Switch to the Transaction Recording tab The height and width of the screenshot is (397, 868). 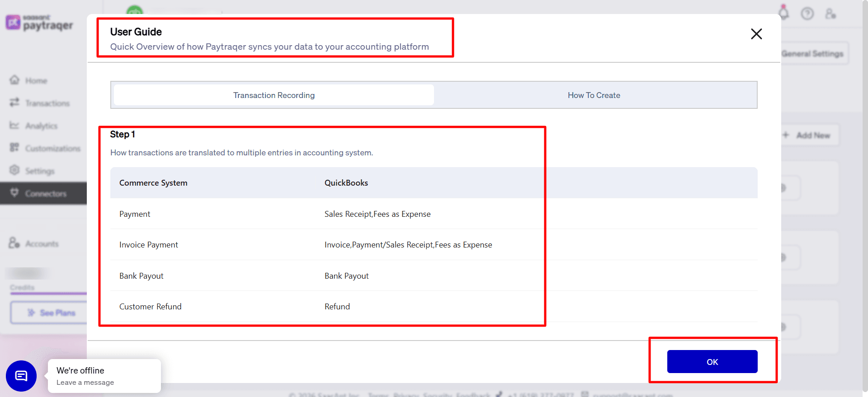(x=274, y=95)
